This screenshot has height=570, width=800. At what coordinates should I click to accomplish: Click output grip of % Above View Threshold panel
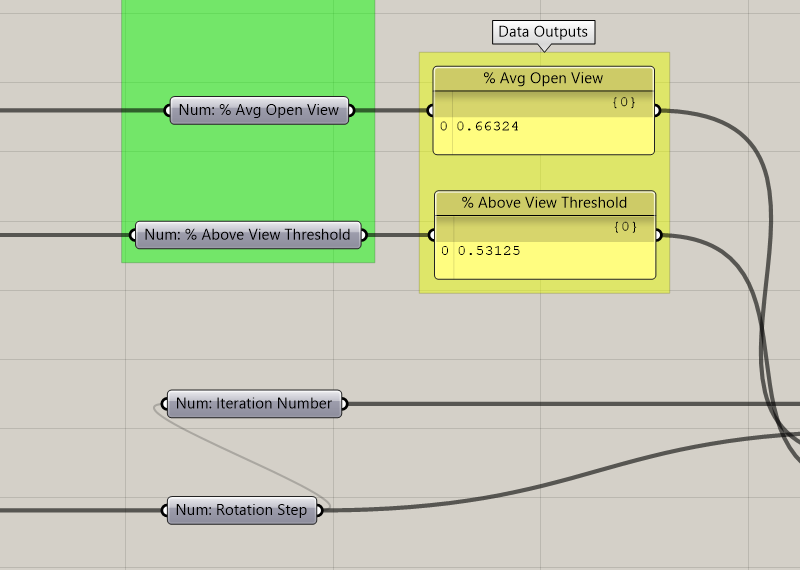click(658, 236)
